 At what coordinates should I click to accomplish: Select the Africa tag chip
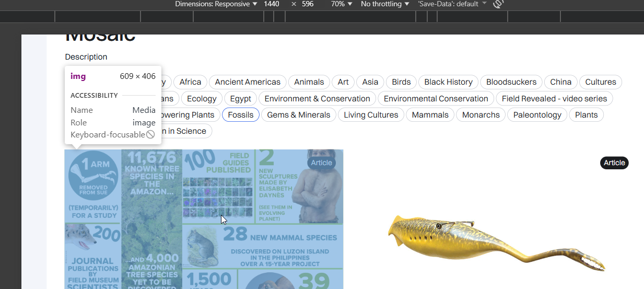pyautogui.click(x=190, y=82)
